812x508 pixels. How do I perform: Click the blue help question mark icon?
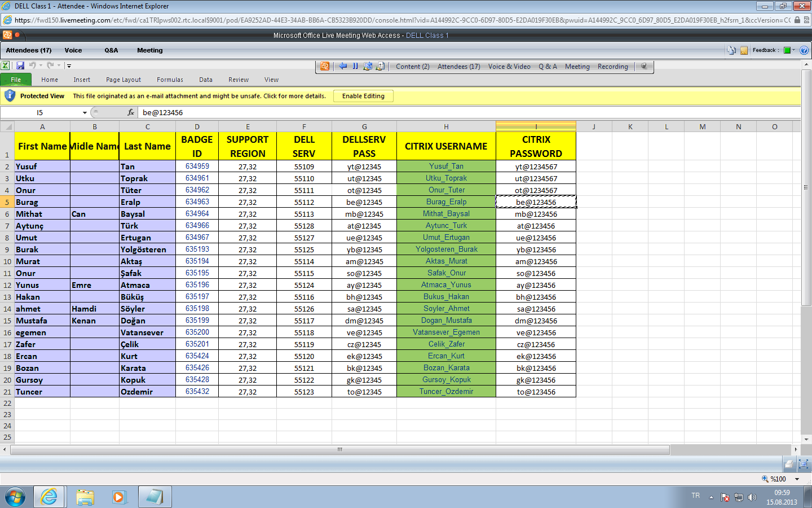(x=804, y=50)
